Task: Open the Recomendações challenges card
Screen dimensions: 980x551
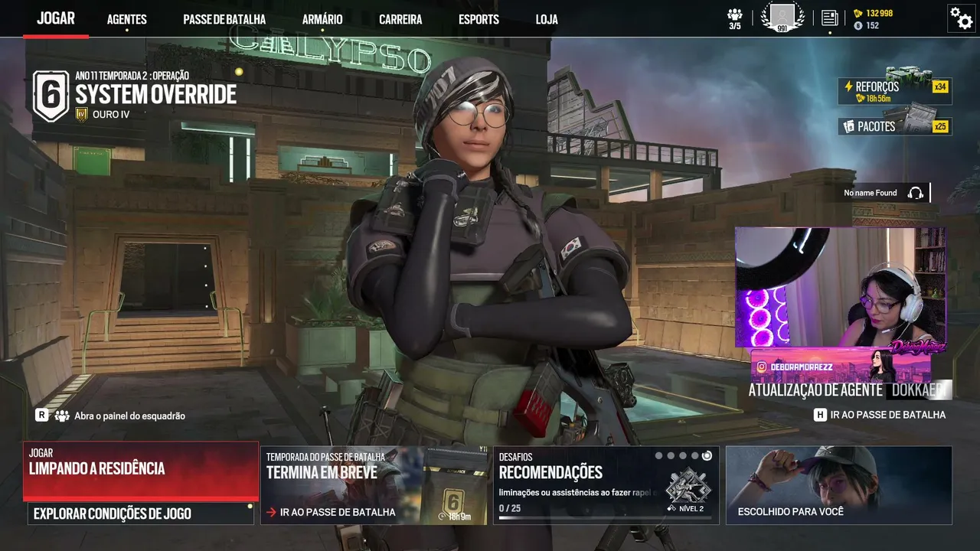Action: click(606, 485)
